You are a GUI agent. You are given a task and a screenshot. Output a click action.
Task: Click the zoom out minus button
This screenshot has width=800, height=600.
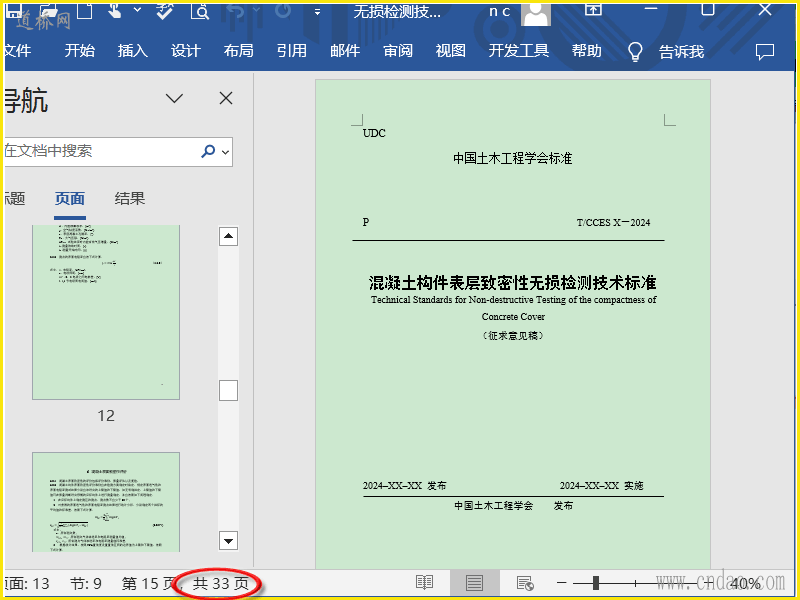point(562,583)
